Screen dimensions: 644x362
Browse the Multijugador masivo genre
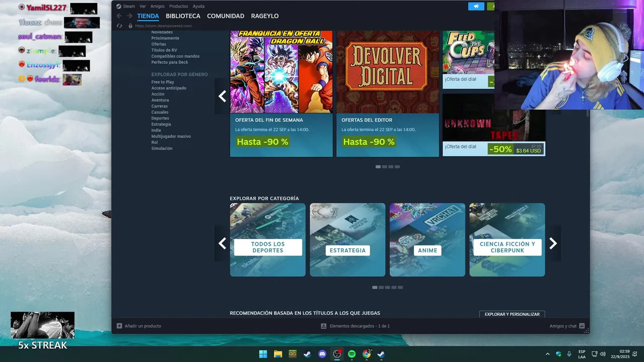pos(171,136)
